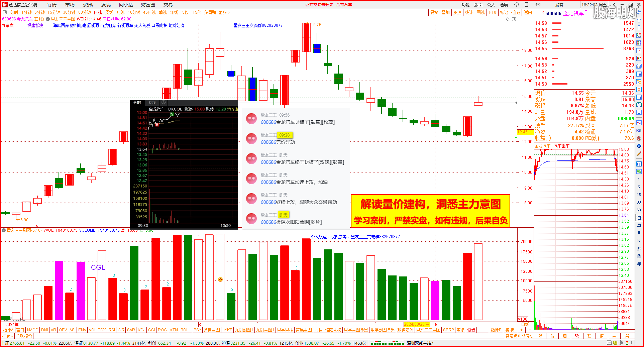Click the 2024/08/28 date marker on timeline

417,324
